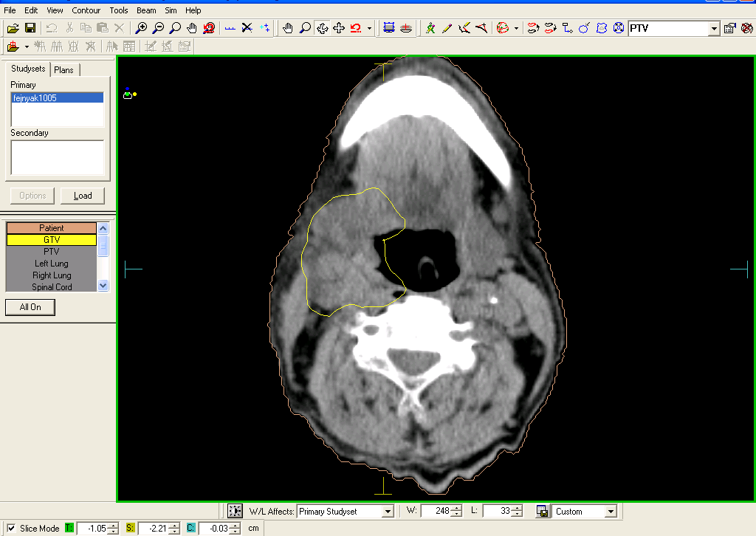756x536 pixels.
Task: Click the yellow S axis indicator
Action: 130,529
